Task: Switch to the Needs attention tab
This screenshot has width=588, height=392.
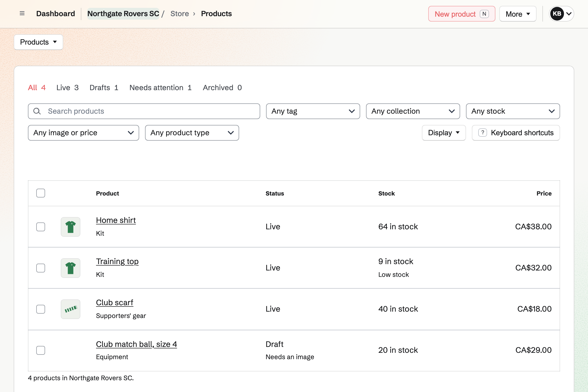Action: point(160,88)
